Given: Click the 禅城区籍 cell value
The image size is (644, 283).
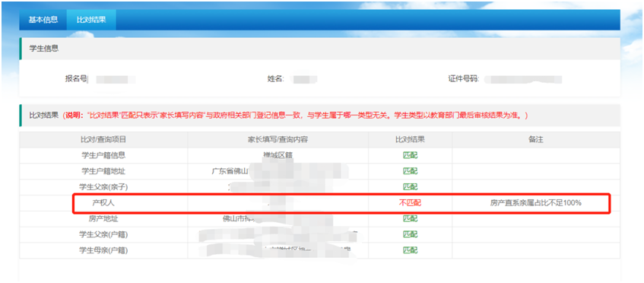Looking at the screenshot, I should [278, 155].
